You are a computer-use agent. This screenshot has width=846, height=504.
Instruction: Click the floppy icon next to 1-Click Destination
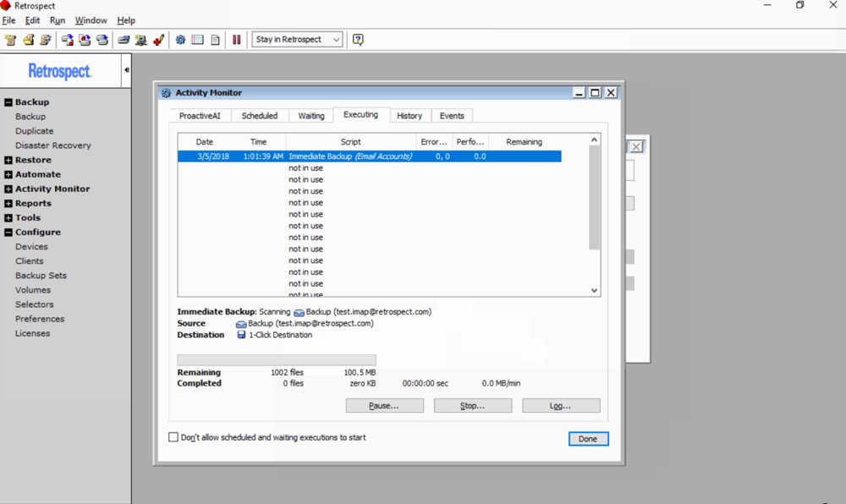click(x=242, y=335)
